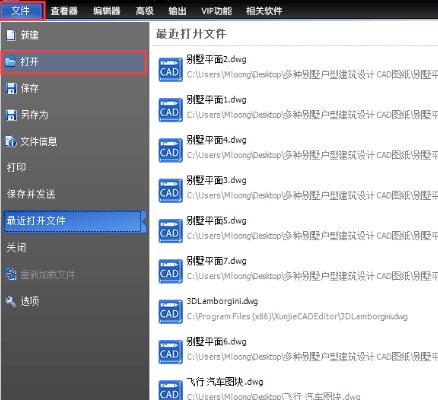Click the 重新加载文件 refresh icon
Image resolution: width=438 pixels, height=400 pixels.
coord(11,274)
